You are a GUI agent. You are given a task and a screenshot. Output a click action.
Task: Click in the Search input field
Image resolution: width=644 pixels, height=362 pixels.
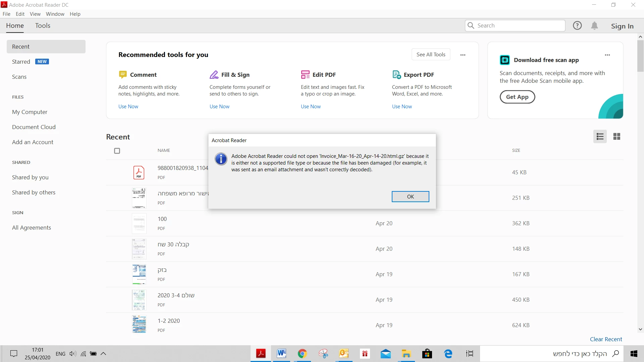(519, 26)
